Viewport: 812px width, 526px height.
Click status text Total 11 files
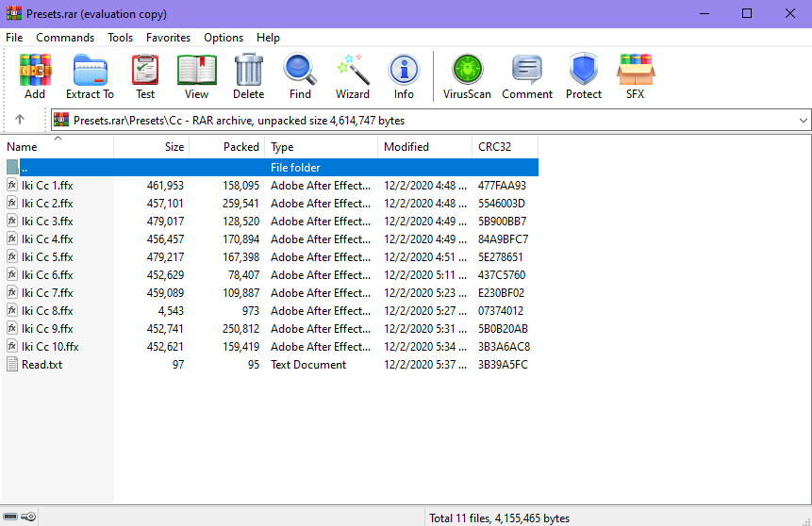point(499,518)
